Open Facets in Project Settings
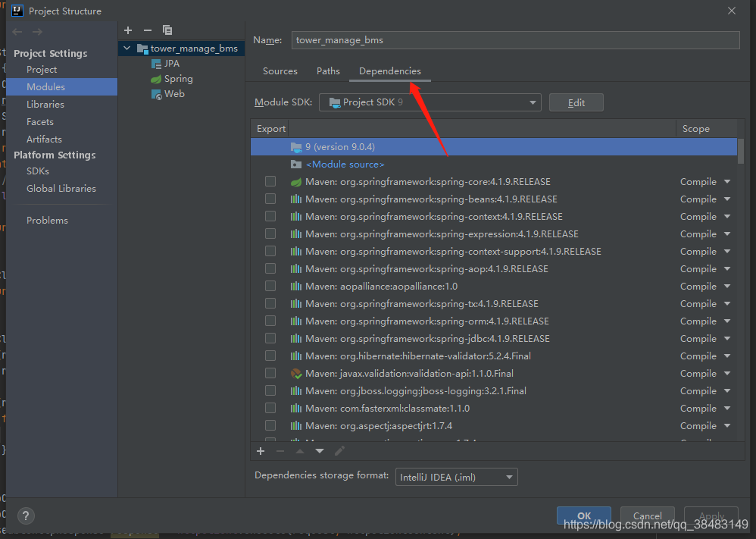Screen dimensions: 756x539 pyautogui.click(x=40, y=121)
